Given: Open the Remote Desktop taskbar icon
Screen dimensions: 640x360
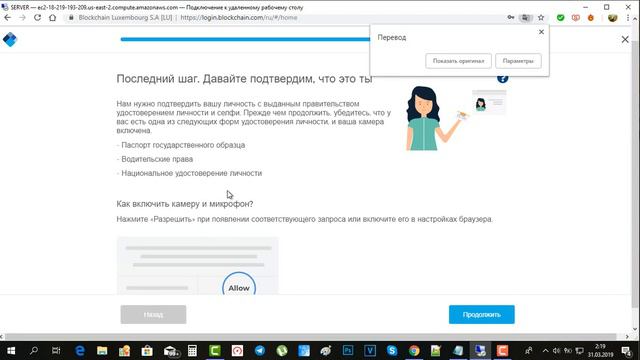Looking at the screenshot, I should (x=480, y=351).
